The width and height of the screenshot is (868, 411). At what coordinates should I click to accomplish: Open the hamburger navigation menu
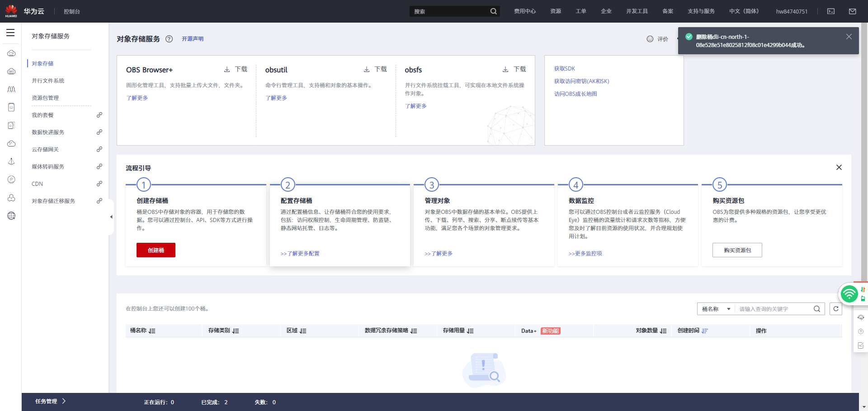(10, 33)
